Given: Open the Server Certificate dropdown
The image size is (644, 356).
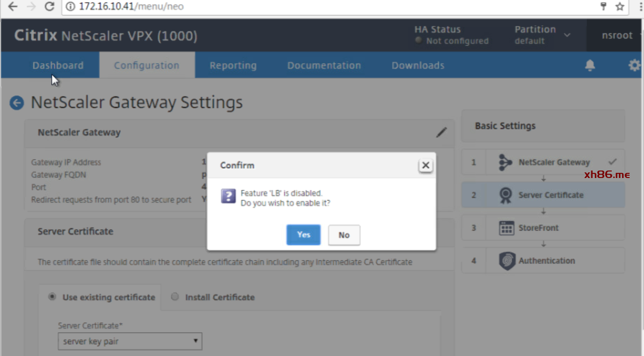Looking at the screenshot, I should click(x=130, y=342).
